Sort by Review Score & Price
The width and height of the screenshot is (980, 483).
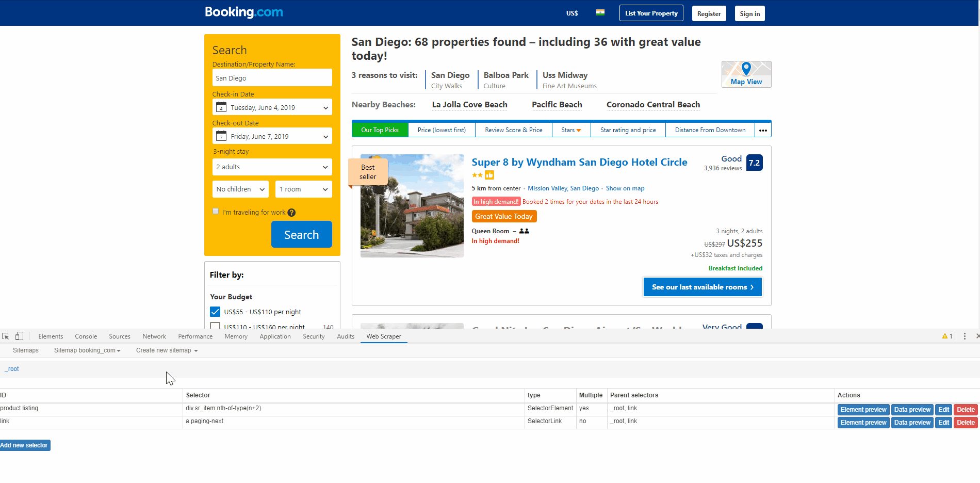[x=514, y=130]
